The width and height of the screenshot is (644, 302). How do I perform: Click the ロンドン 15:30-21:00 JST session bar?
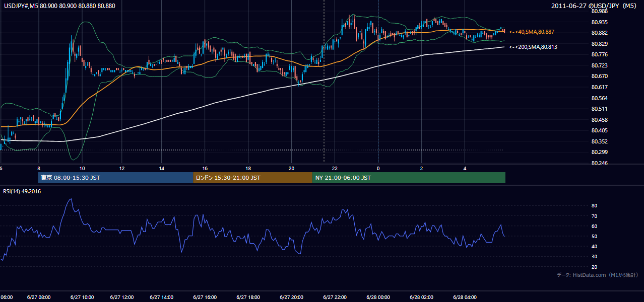(x=252, y=178)
